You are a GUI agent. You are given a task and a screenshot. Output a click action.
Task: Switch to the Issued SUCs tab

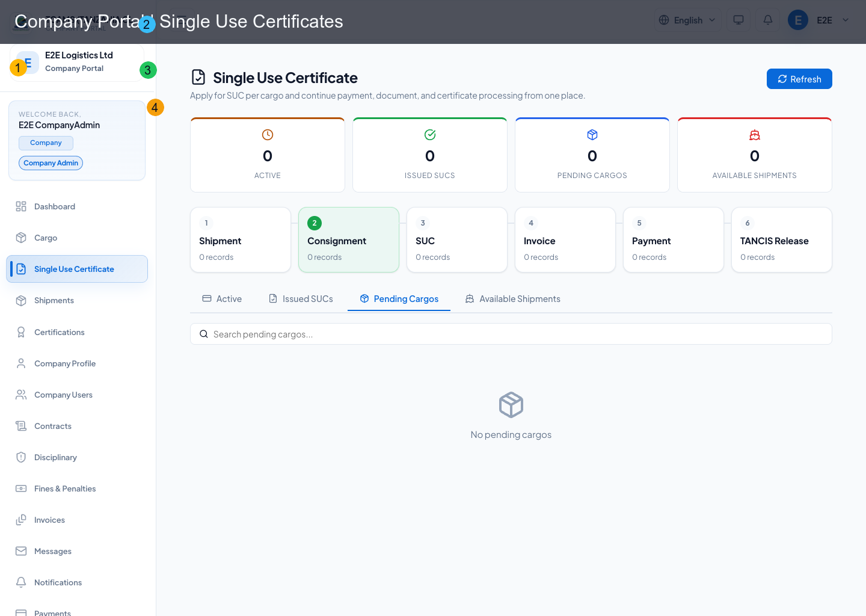[x=301, y=299]
